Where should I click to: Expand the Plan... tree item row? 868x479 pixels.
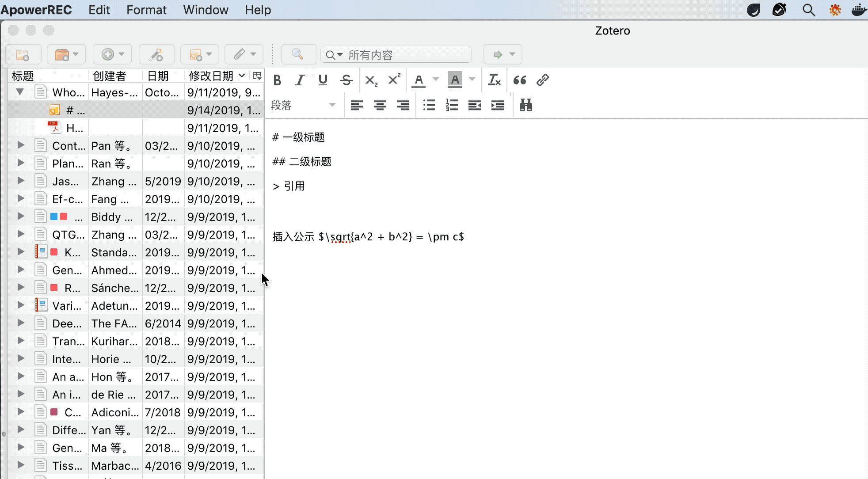[21, 163]
